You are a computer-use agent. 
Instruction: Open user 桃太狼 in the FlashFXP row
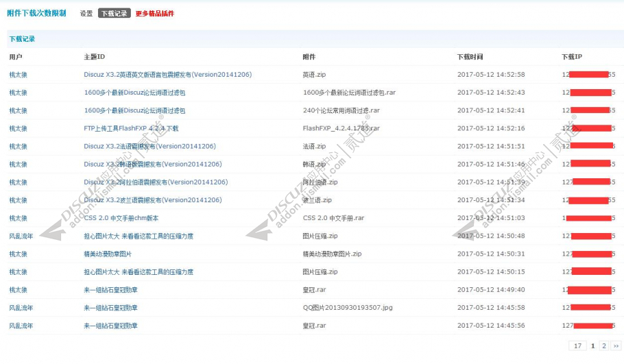[x=19, y=128]
